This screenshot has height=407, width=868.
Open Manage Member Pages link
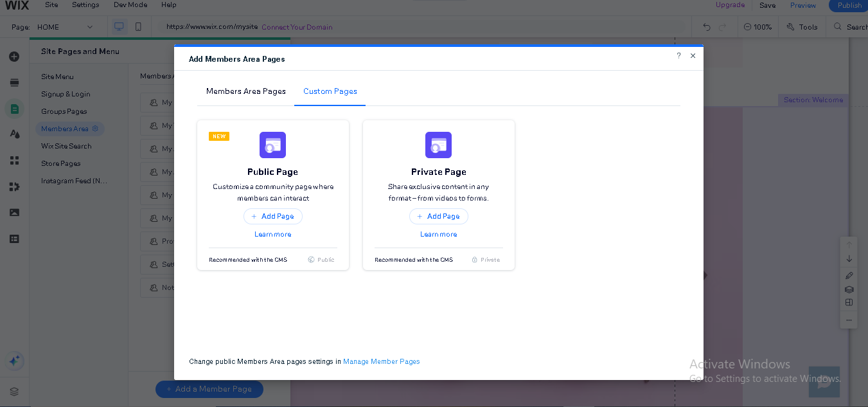click(381, 362)
